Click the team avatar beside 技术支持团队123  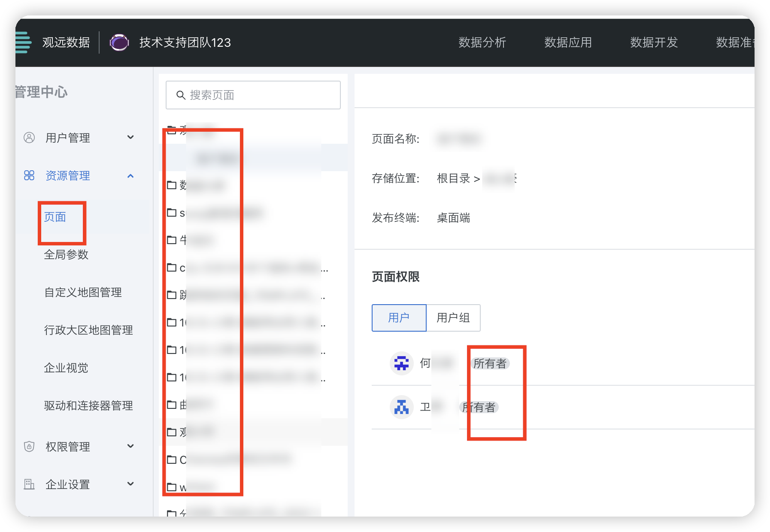(119, 42)
